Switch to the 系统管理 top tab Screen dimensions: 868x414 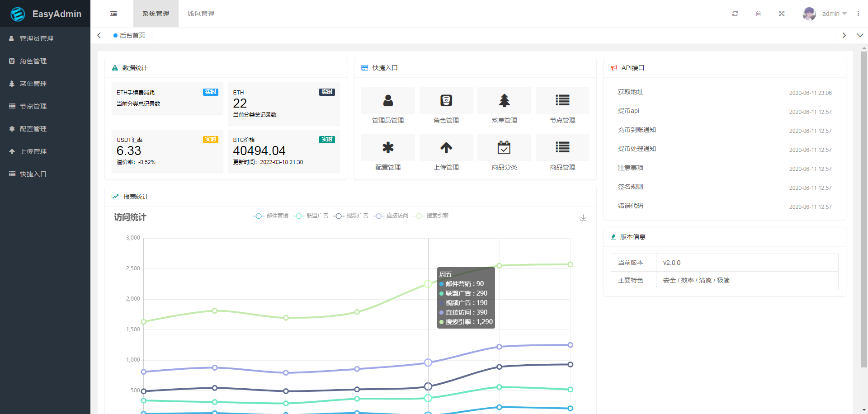pyautogui.click(x=156, y=14)
